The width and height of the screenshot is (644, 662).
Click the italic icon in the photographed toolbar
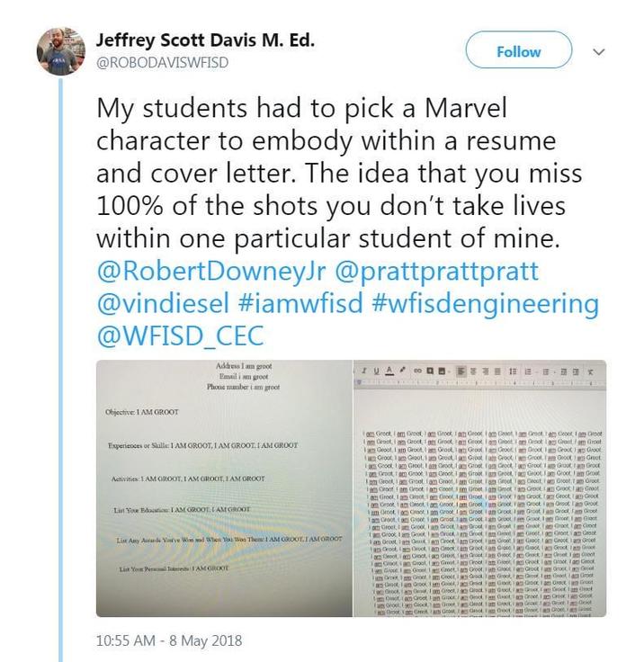pos(362,370)
